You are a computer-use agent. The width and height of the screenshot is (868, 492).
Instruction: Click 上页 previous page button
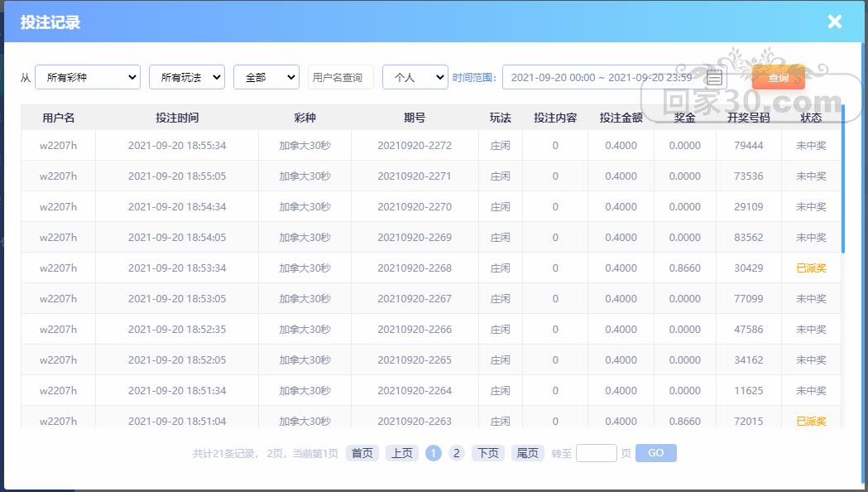tap(401, 453)
